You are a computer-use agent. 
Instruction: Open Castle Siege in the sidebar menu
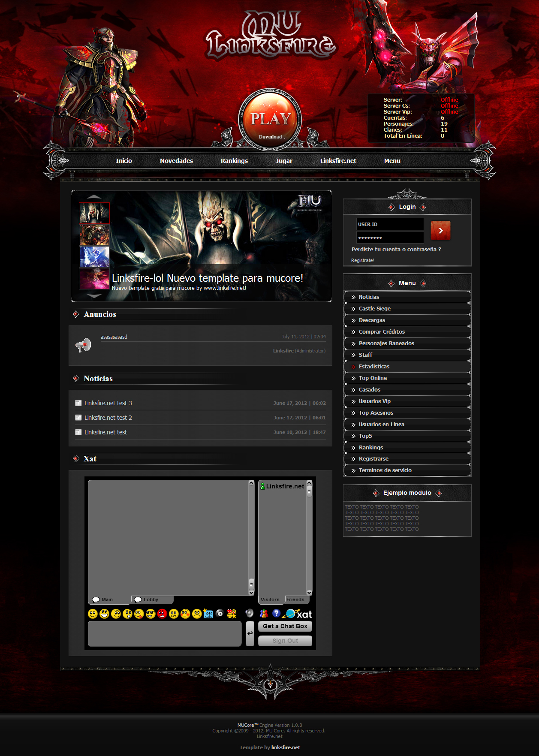[x=407, y=309]
